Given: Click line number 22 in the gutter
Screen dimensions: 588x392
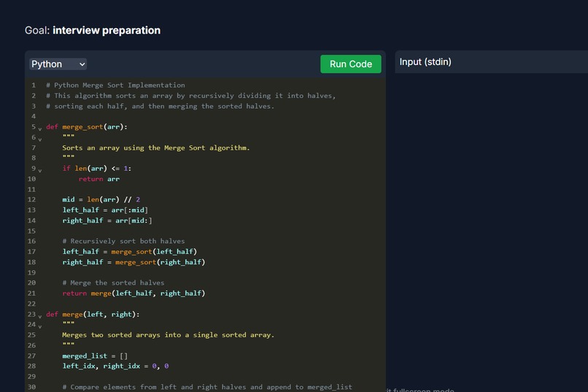Looking at the screenshot, I should pyautogui.click(x=31, y=304).
